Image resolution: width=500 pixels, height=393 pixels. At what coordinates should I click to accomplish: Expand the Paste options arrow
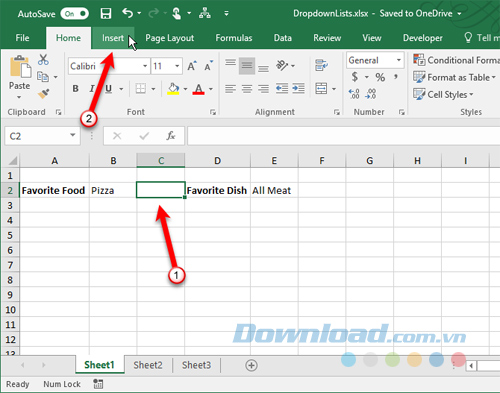(19, 97)
